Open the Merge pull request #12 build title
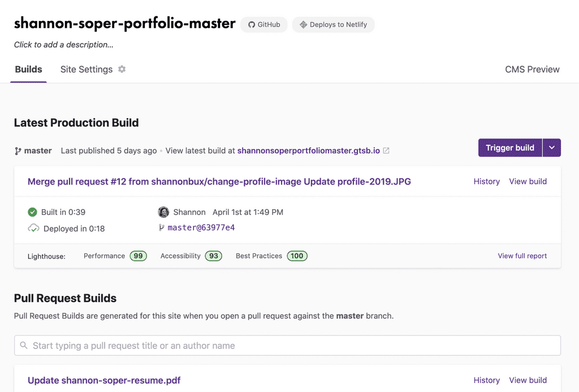The height and width of the screenshot is (392, 579). point(219,182)
